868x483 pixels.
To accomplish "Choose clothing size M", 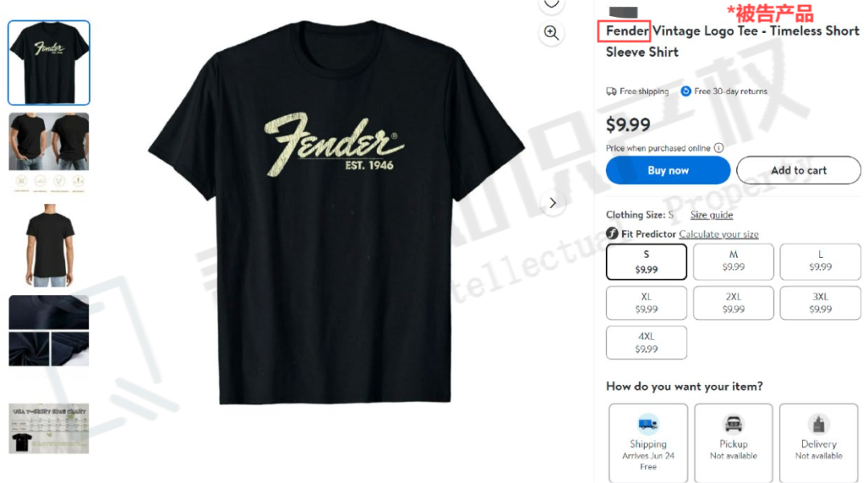I will coord(734,262).
